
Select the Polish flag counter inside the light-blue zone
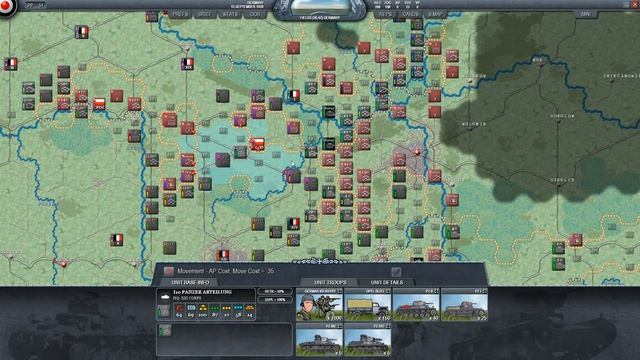258,144
